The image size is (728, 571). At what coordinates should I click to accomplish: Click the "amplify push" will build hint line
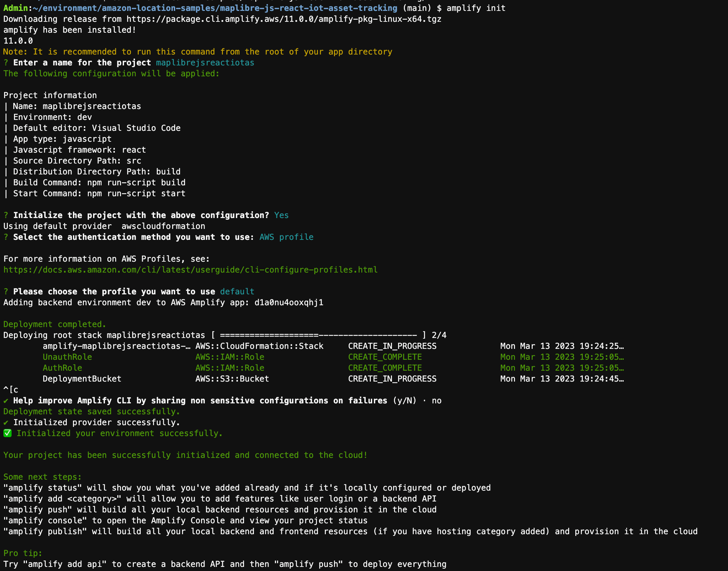click(x=220, y=510)
